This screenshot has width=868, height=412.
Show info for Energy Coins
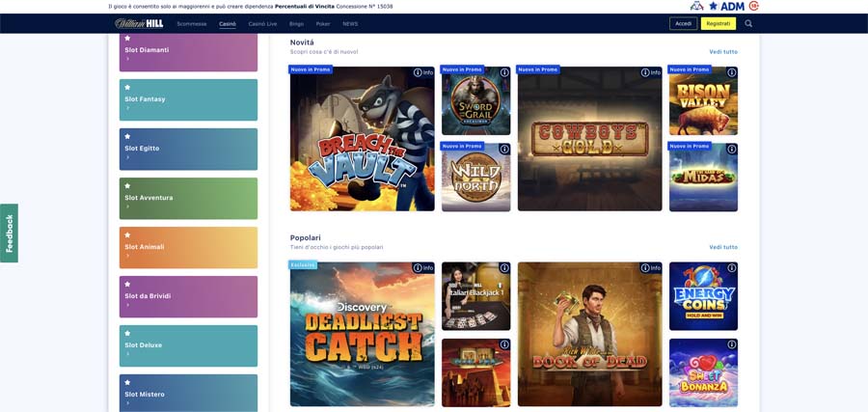[x=732, y=268]
